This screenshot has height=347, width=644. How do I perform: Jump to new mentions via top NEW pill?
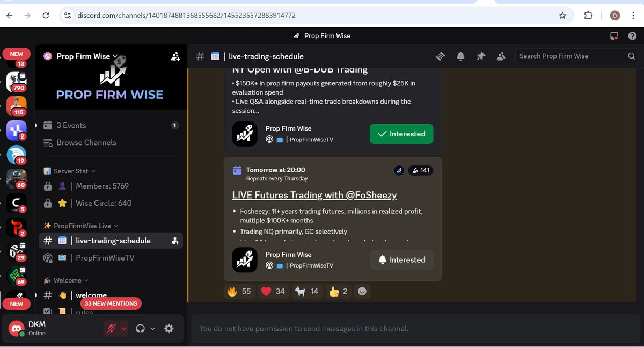pos(17,54)
